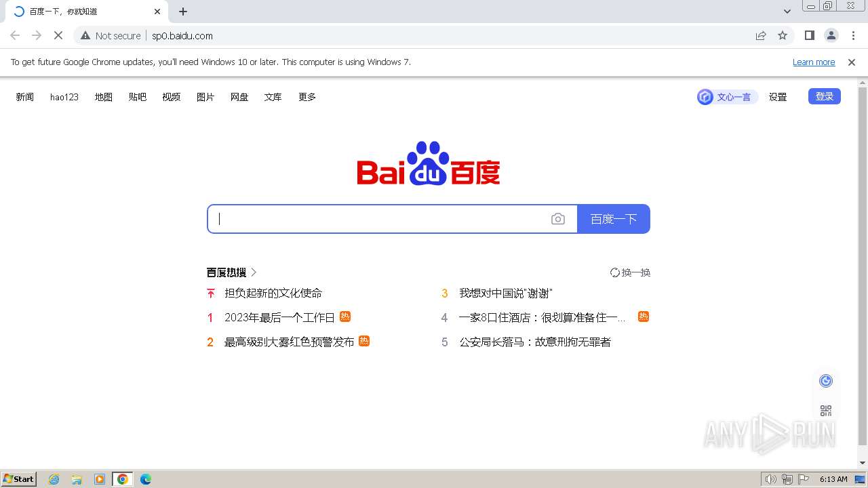This screenshot has height=488, width=868.
Task: Open Action Center flag tray icon
Action: click(x=804, y=479)
